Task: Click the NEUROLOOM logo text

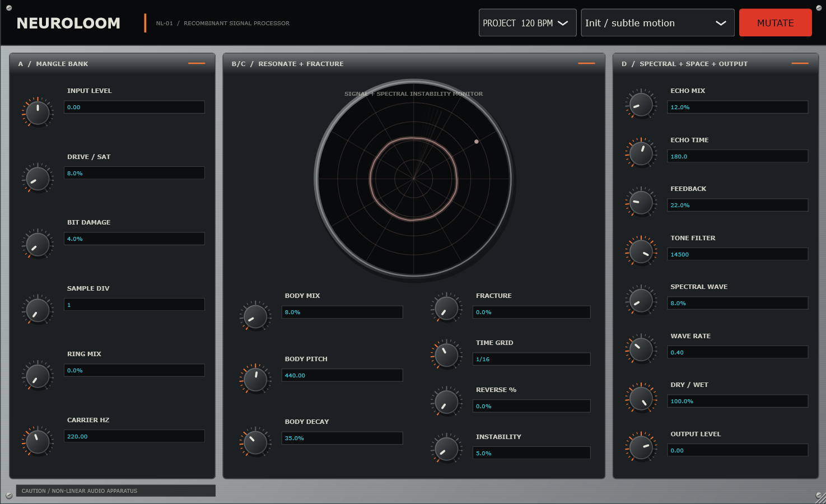Action: 68,23
